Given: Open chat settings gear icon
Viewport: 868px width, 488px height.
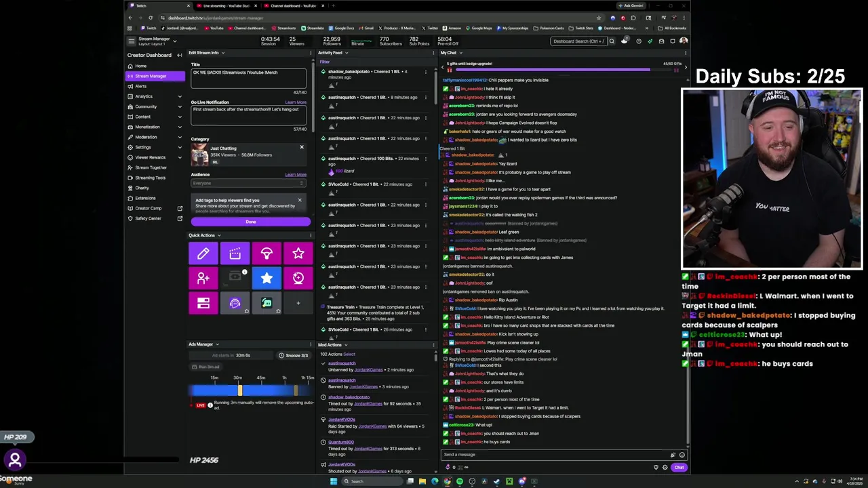Looking at the screenshot, I should point(665,468).
